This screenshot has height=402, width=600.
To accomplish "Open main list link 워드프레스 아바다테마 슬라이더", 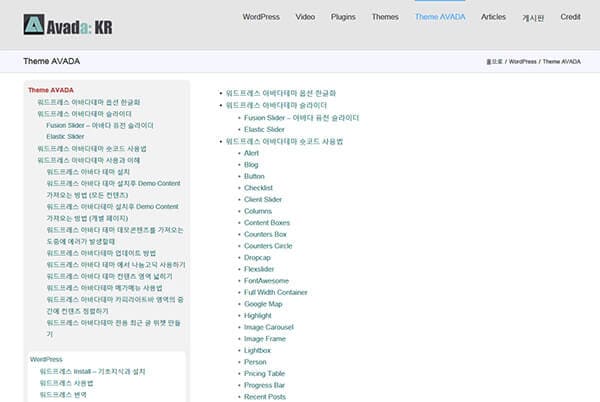I will coord(276,105).
